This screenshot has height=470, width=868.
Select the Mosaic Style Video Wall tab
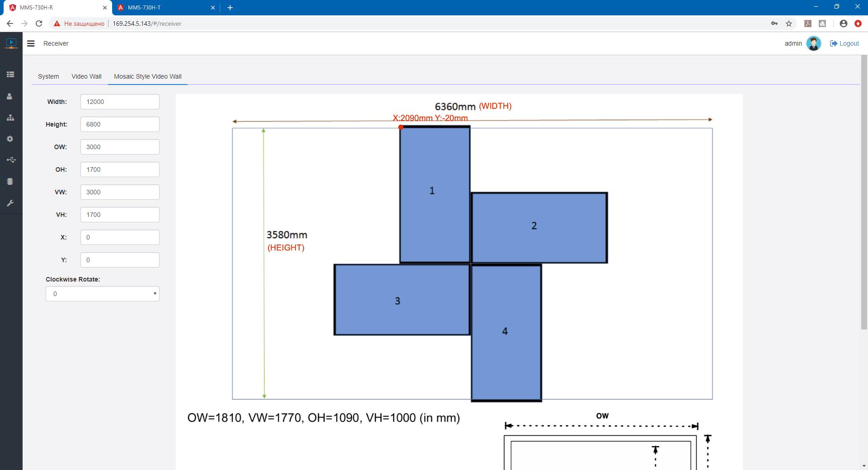(147, 76)
